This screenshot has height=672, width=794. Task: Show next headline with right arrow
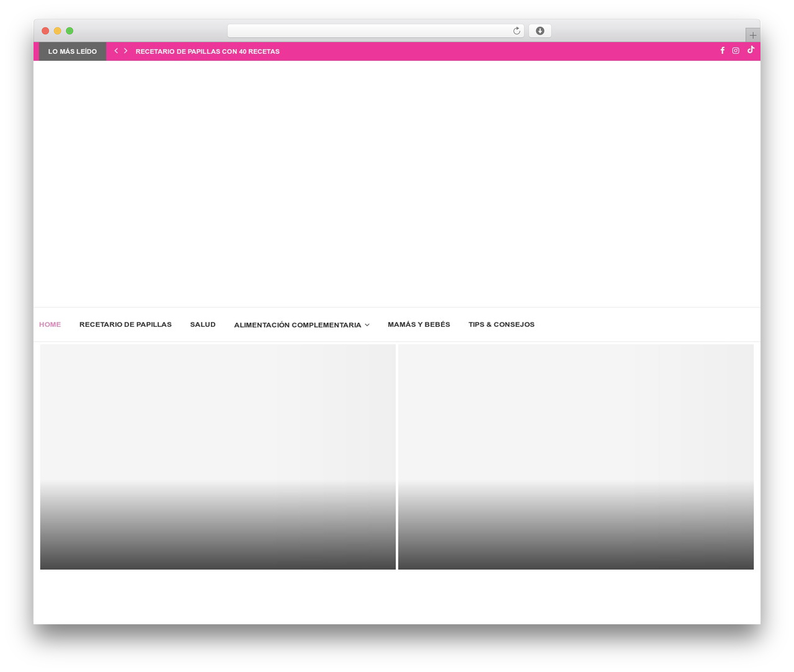pyautogui.click(x=125, y=51)
